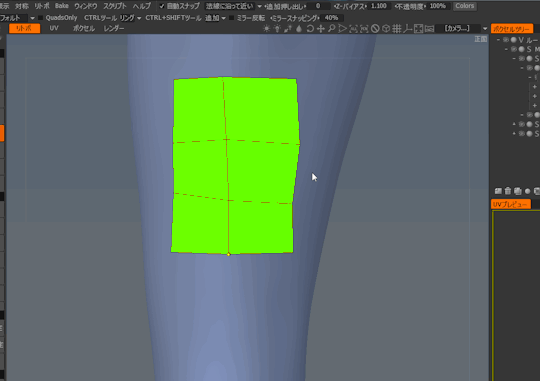This screenshot has width=540, height=381.
Task: Click the crossed-circle icon
Action: (x=375, y=29)
